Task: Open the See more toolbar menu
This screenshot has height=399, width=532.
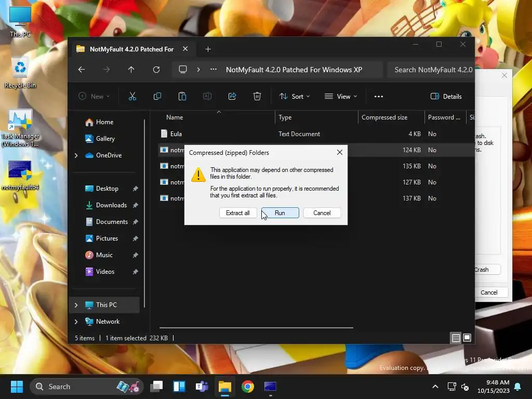Action: coord(379,96)
